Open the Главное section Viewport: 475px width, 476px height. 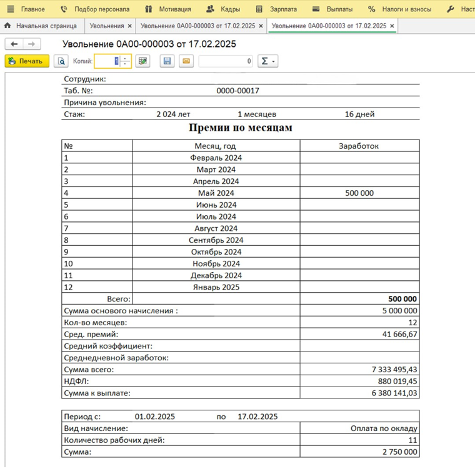click(x=32, y=9)
